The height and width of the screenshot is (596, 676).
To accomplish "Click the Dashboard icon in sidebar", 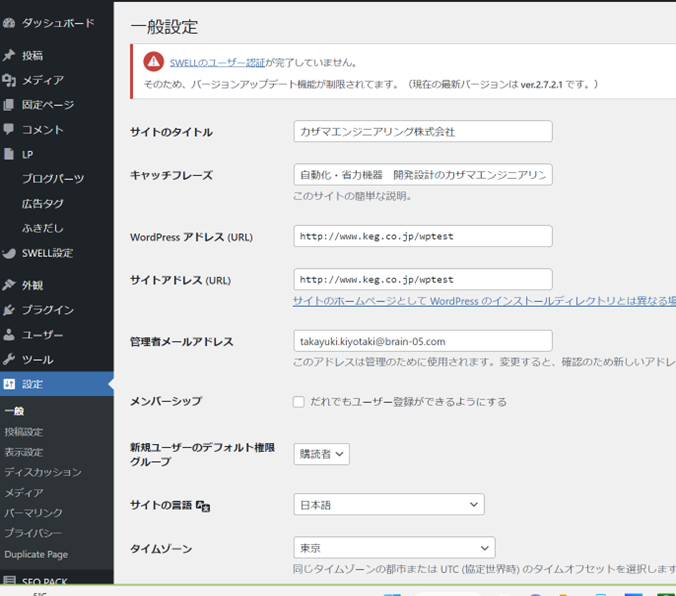I will pyautogui.click(x=10, y=22).
